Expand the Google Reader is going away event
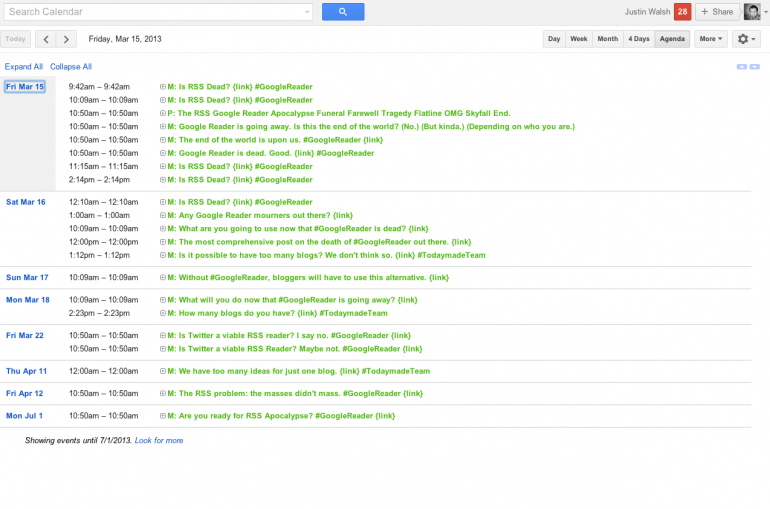 (x=163, y=127)
